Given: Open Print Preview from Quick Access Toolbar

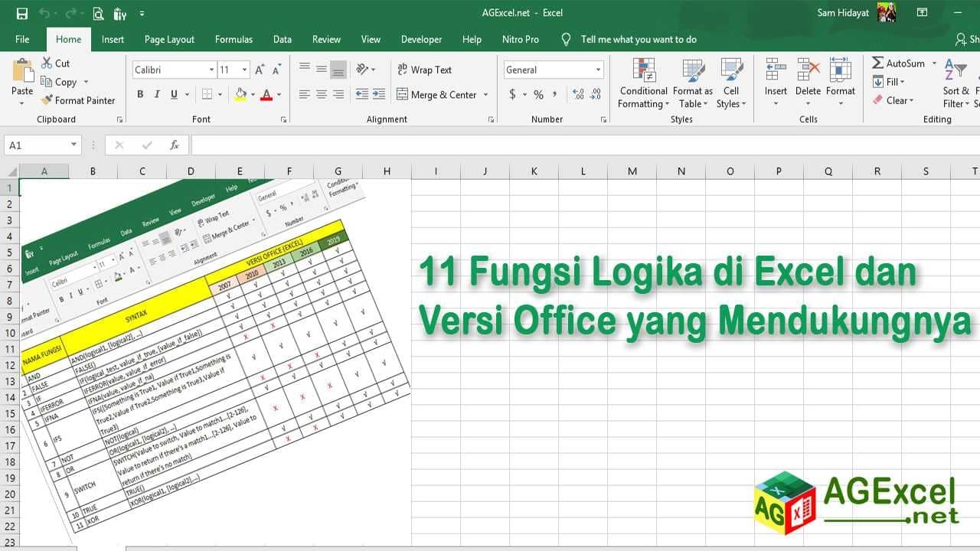Looking at the screenshot, I should (x=98, y=13).
